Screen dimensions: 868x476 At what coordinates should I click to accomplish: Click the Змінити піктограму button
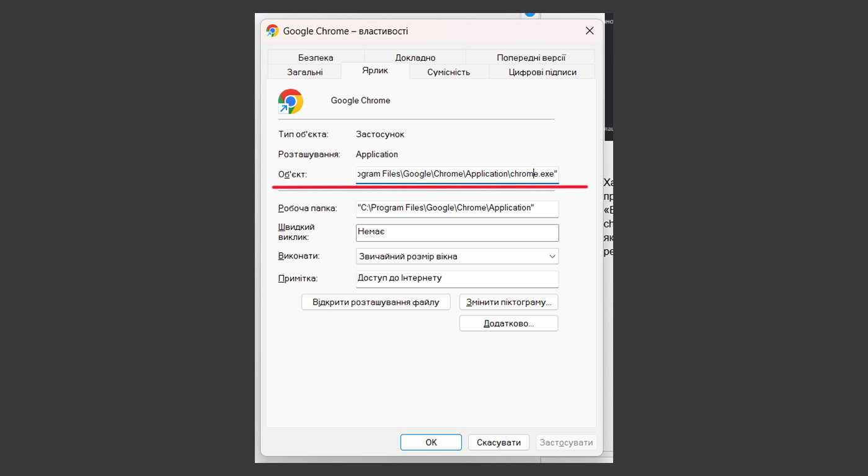(509, 302)
